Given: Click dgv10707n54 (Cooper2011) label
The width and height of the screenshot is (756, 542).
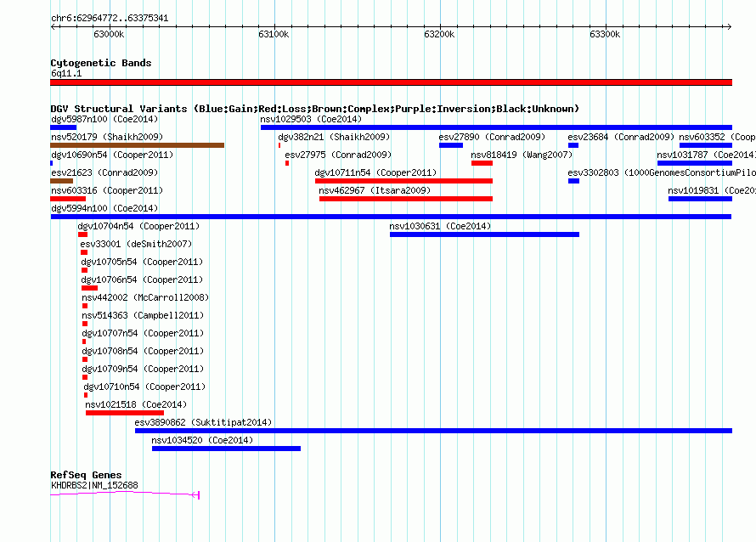Looking at the screenshot, I should 143,333.
